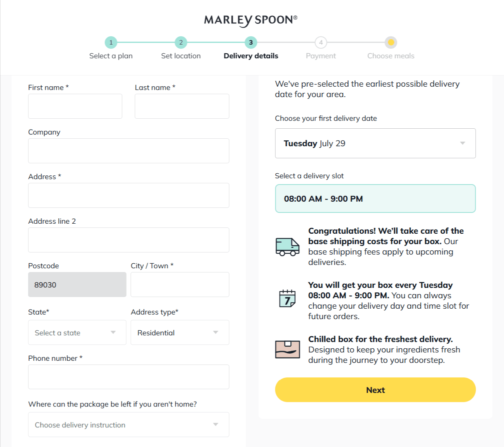Click inside the First name field
Image resolution: width=504 pixels, height=447 pixels.
pos(75,106)
